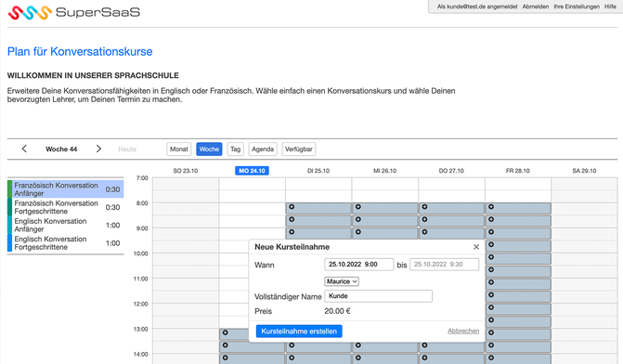Click the Vollständiger Name input field
Screen dimensions: 623x364
tap(378, 296)
